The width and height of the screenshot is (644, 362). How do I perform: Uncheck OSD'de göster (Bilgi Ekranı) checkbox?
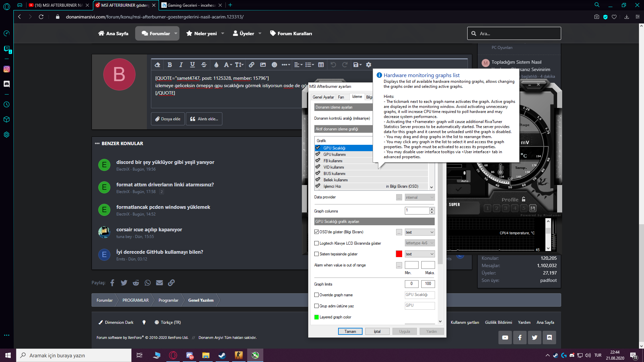(x=316, y=232)
